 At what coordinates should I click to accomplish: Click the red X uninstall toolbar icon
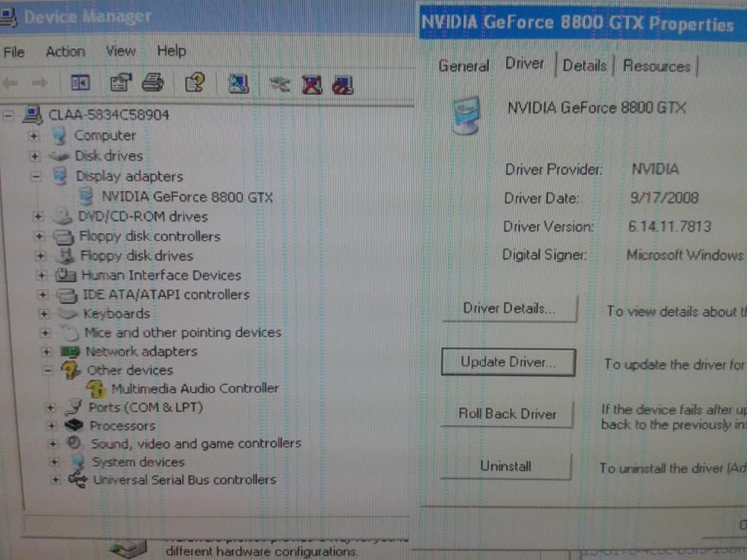[x=312, y=84]
